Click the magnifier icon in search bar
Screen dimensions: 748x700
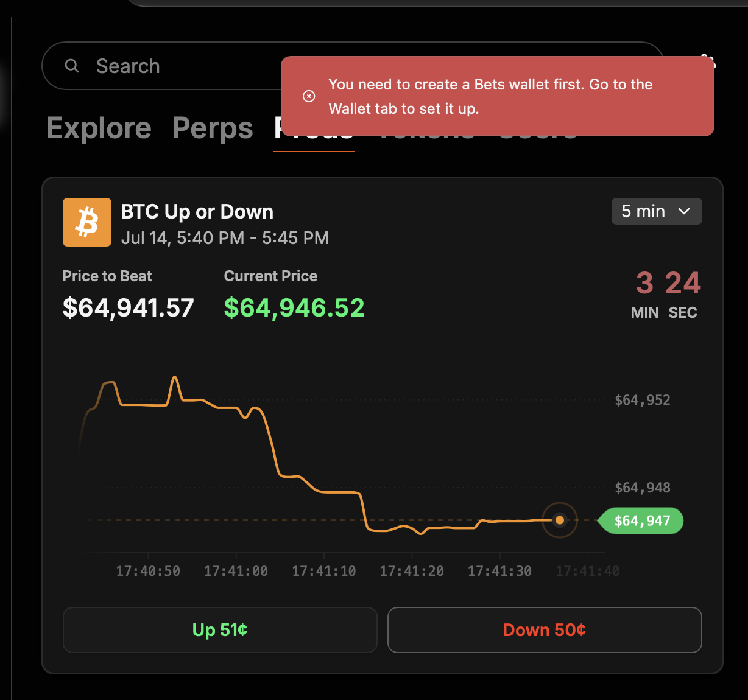[x=72, y=66]
